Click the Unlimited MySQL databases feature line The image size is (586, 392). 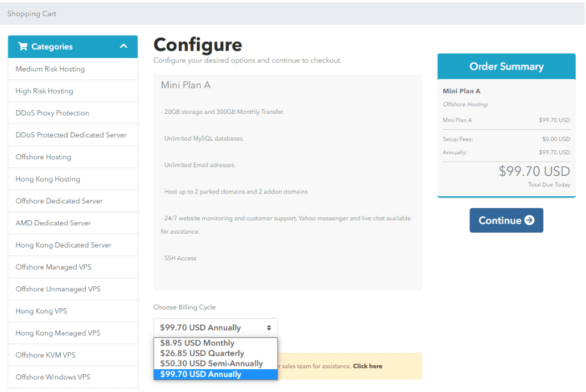[x=203, y=138]
